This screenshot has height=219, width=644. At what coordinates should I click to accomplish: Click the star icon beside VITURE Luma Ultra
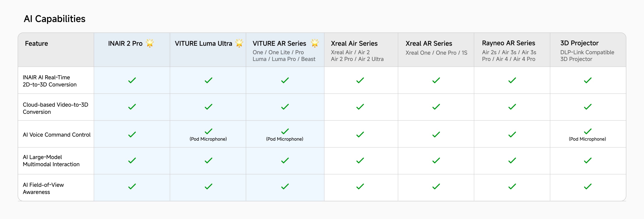pyautogui.click(x=239, y=43)
